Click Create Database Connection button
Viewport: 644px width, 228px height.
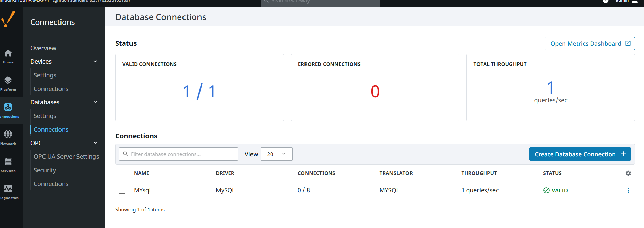tap(580, 154)
